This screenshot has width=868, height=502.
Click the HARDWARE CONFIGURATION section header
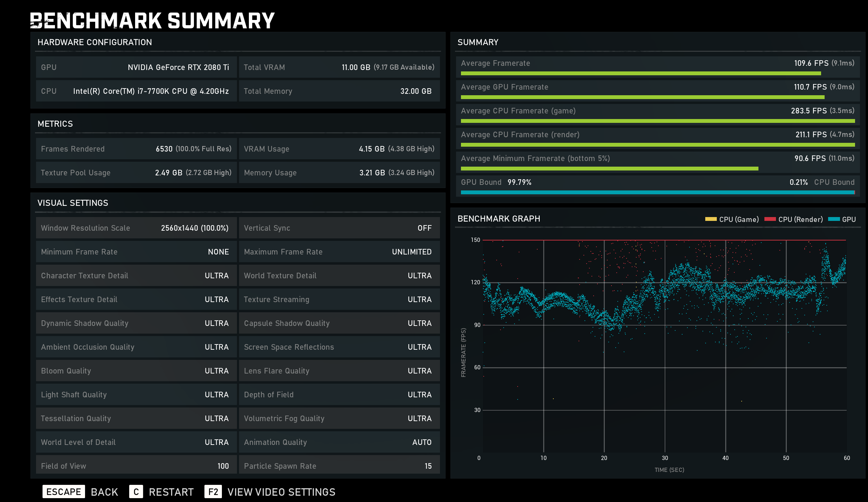(x=94, y=42)
